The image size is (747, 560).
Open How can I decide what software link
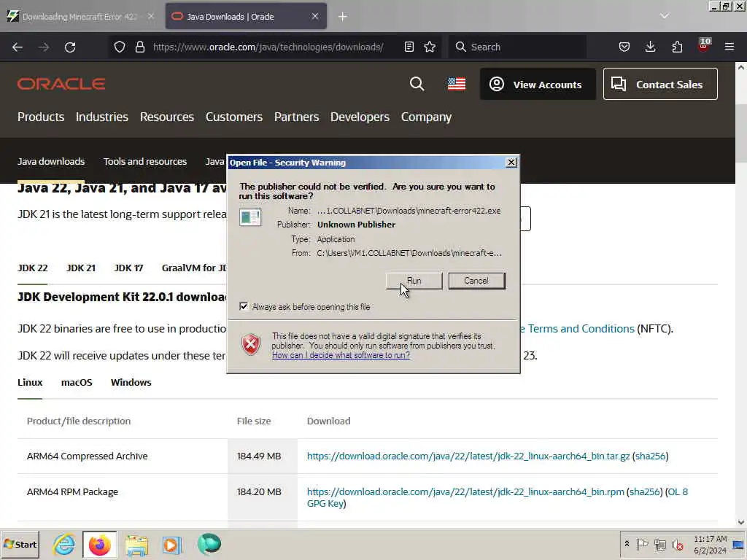point(341,355)
